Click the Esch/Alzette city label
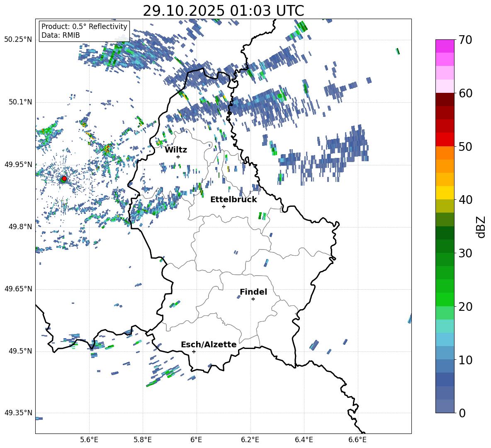Viewport: 491px width, 448px height. 209,344
